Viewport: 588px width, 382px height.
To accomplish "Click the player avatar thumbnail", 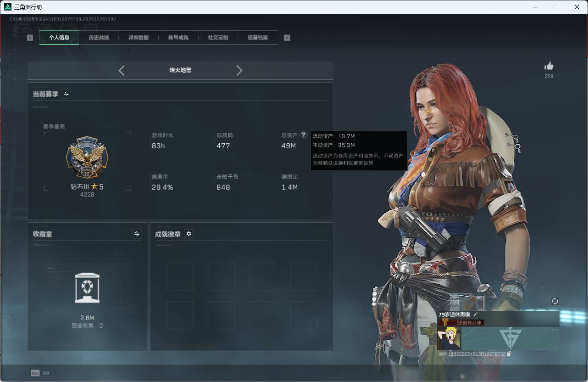I will point(449,338).
